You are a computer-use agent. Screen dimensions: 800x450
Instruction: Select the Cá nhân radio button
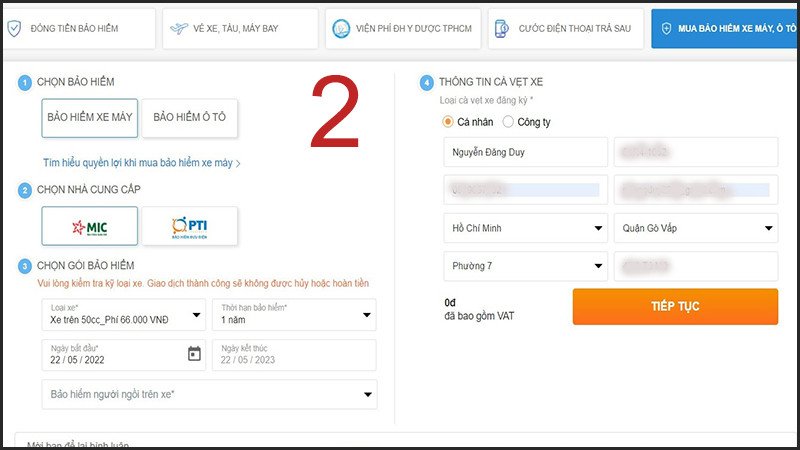pos(448,122)
